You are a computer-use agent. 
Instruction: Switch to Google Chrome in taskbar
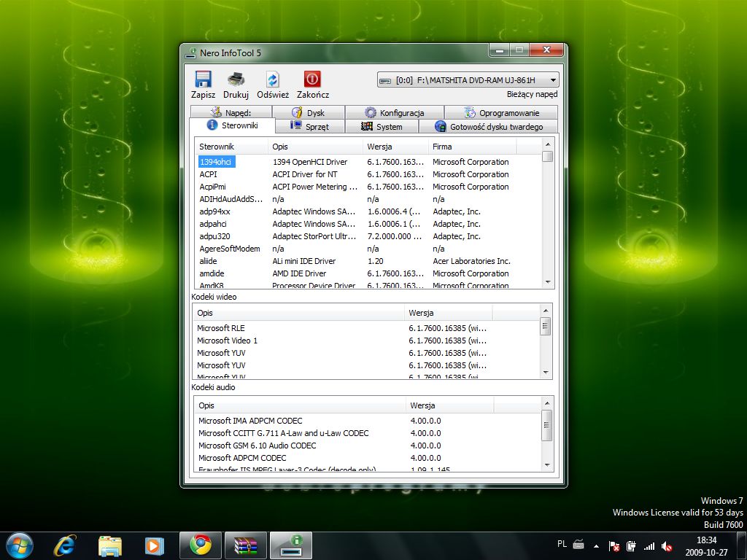click(x=201, y=545)
